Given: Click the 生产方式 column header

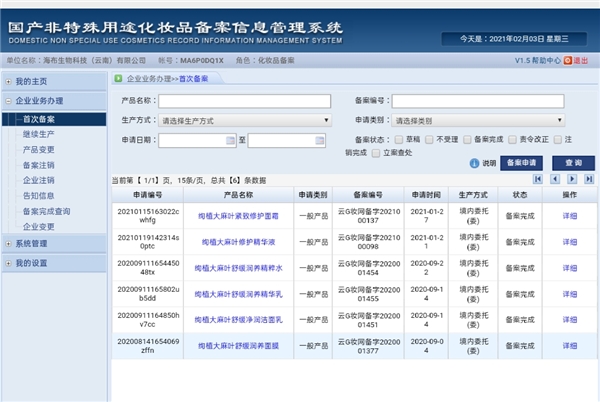Looking at the screenshot, I should tap(473, 195).
